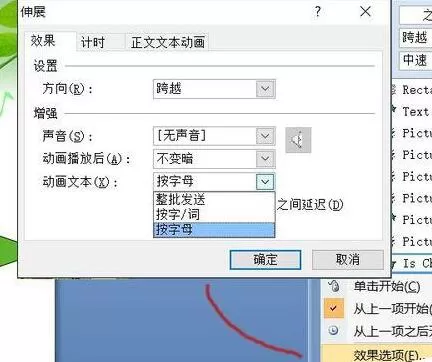Choose the highlighted 按字母 option
Viewport: 432px width, 362px height.
click(214, 230)
